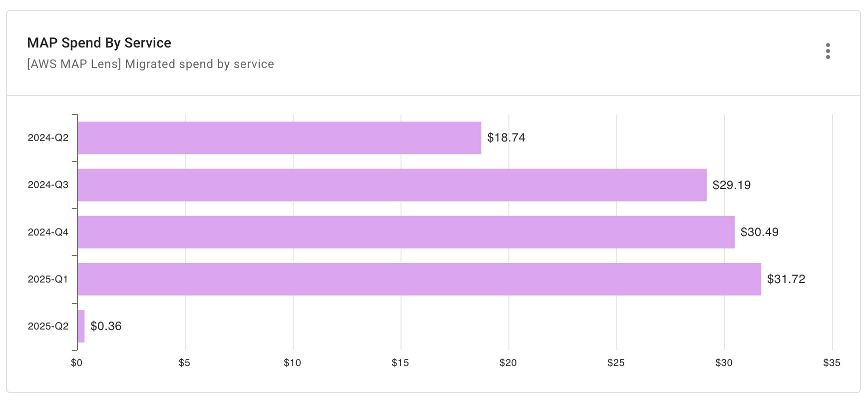Select the $18.74 data label
The width and height of the screenshot is (868, 402).
506,137
